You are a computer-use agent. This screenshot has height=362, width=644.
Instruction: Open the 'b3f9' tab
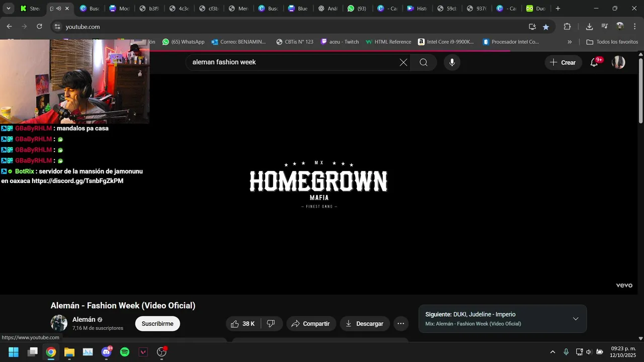(150, 9)
